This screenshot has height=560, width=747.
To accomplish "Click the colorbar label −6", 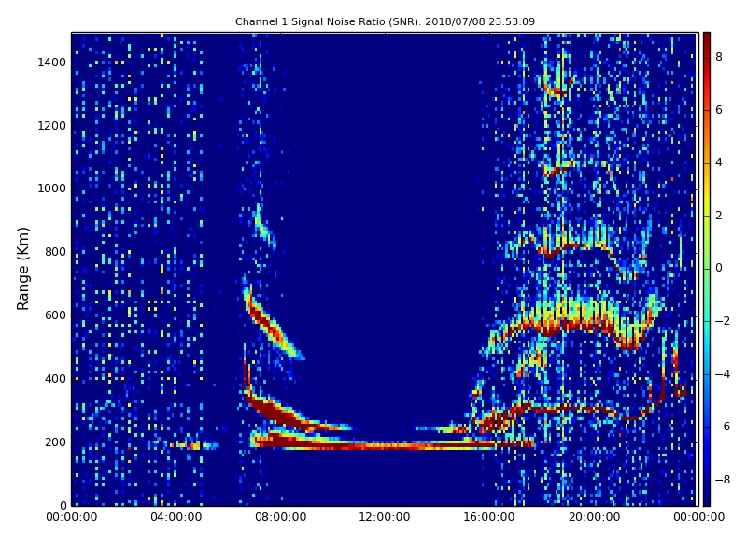I will [723, 427].
